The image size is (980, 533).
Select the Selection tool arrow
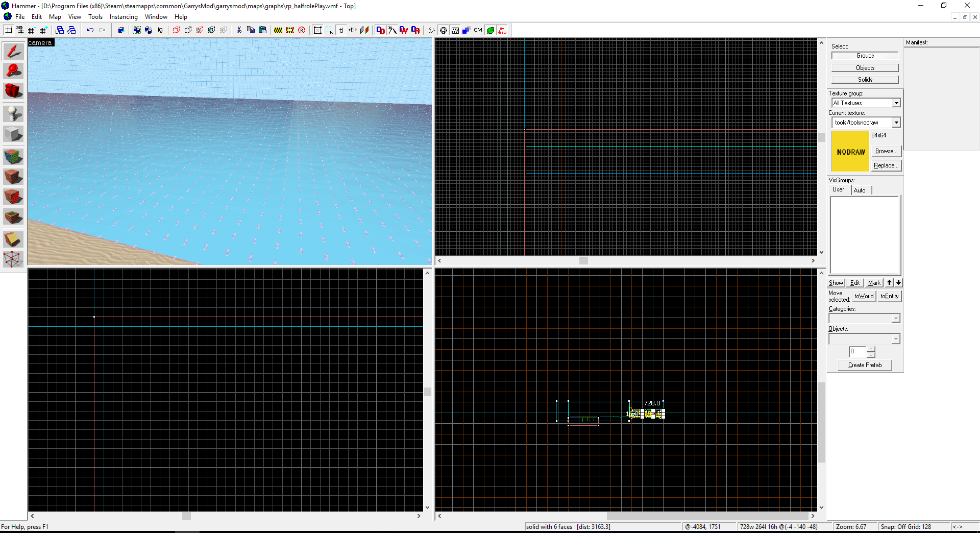13,51
